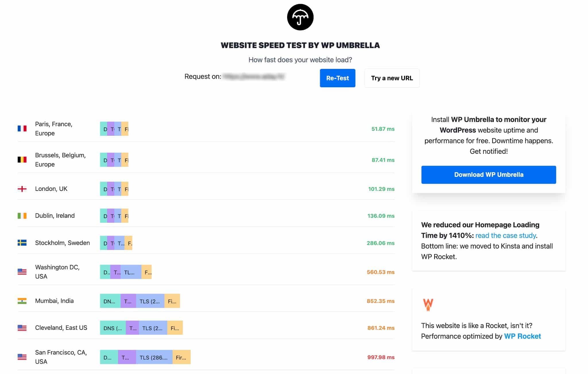
Task: Click the Belgium flag icon for Brussels
Action: click(22, 160)
